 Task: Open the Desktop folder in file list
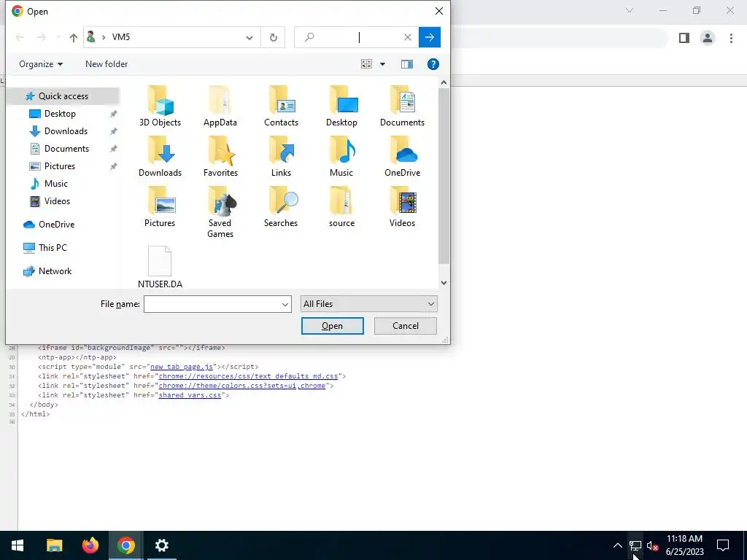pos(341,106)
